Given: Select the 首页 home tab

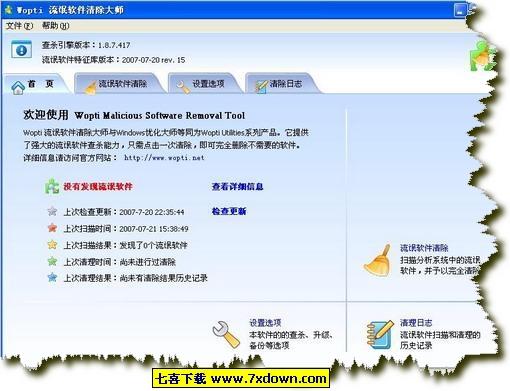Looking at the screenshot, I should [36, 83].
